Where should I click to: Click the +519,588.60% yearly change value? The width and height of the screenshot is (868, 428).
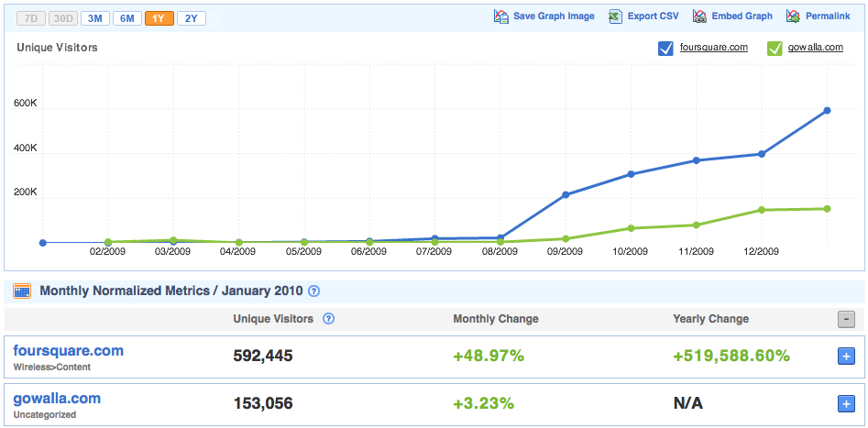(731, 356)
